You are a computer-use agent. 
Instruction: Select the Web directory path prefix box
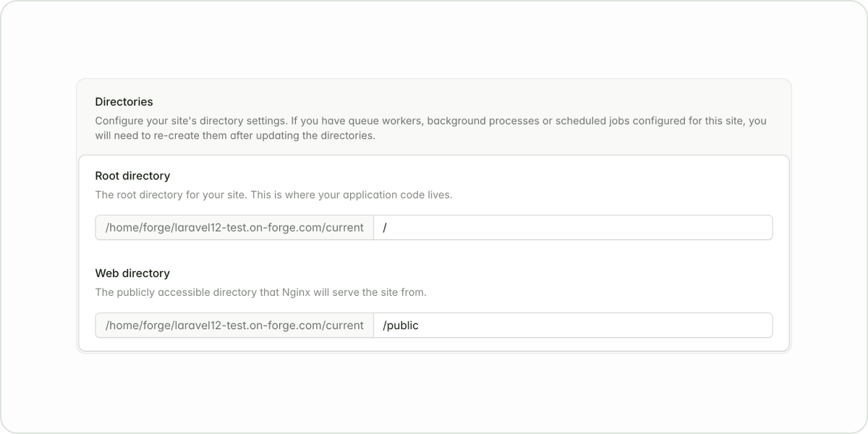click(x=234, y=325)
